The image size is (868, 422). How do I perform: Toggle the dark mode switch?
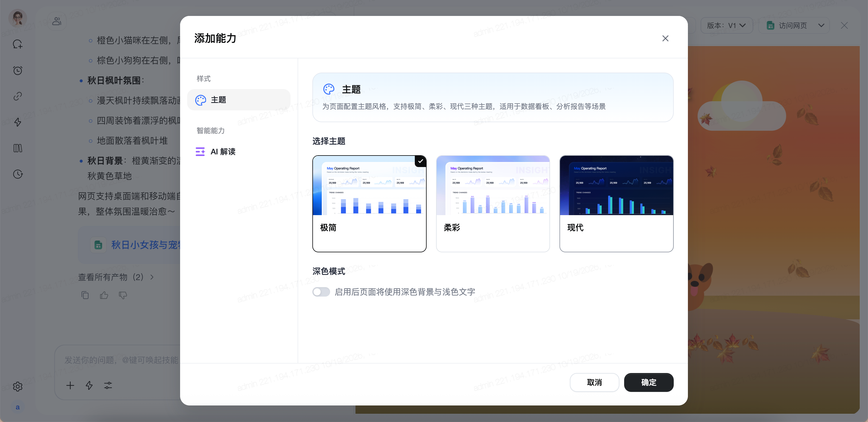pos(321,292)
